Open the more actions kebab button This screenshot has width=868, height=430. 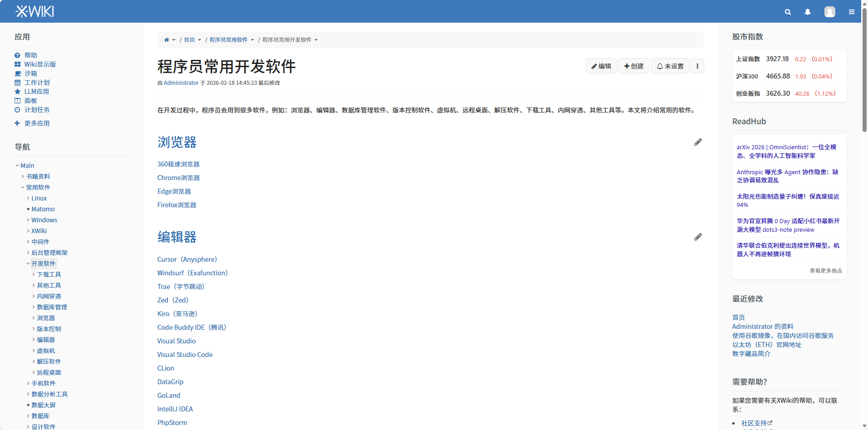pos(697,66)
